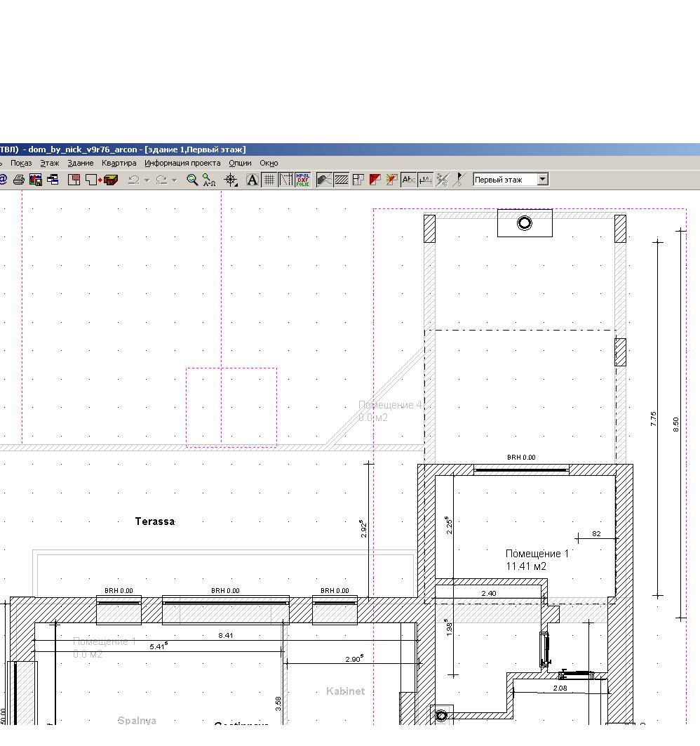The height and width of the screenshot is (746, 700).
Task: Open the Этаж menu
Action: (50, 164)
